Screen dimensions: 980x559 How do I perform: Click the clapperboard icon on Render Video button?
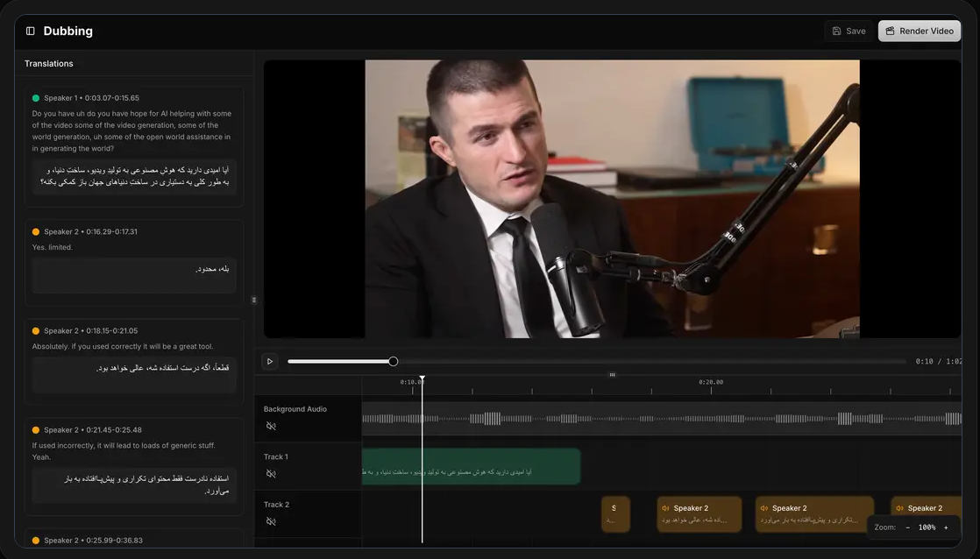click(x=891, y=31)
